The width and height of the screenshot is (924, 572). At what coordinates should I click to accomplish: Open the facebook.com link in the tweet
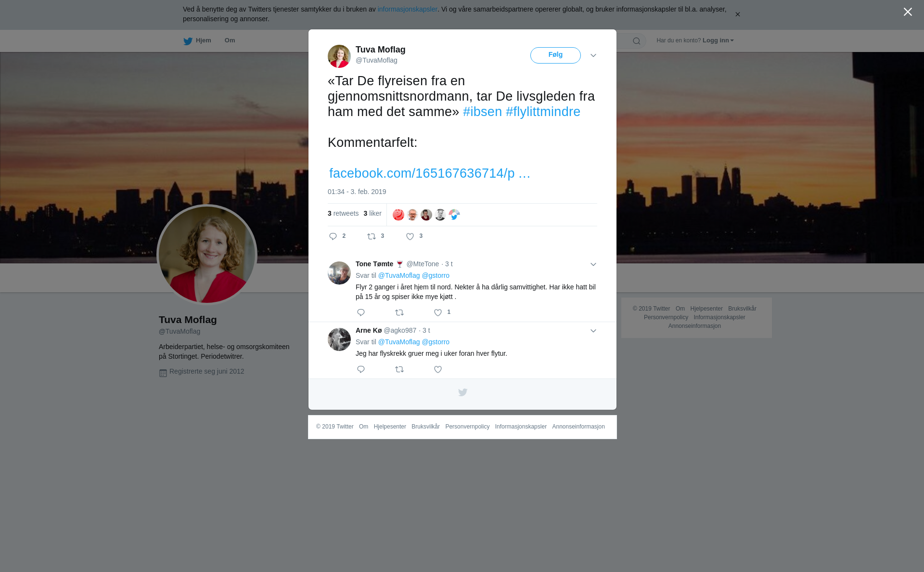429,173
